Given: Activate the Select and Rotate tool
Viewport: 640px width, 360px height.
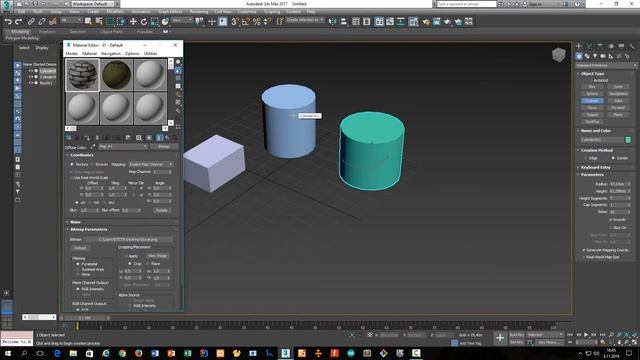Looking at the screenshot, I should click(x=144, y=22).
